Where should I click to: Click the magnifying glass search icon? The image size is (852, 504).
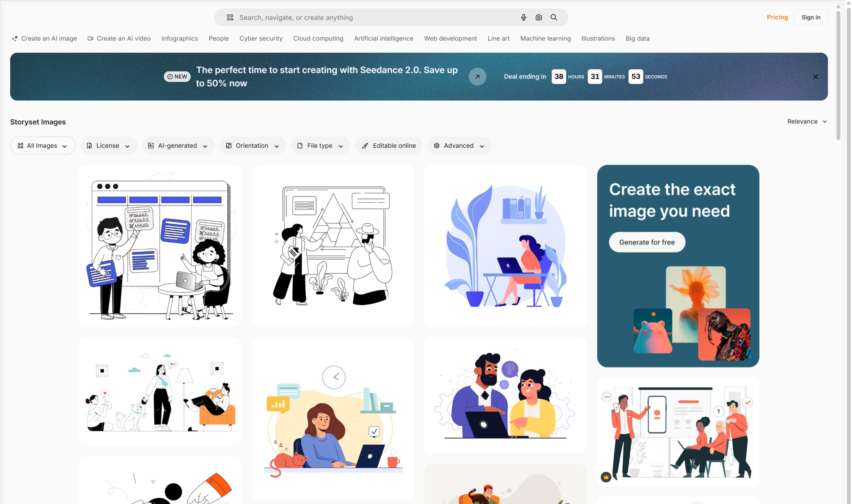pyautogui.click(x=554, y=17)
